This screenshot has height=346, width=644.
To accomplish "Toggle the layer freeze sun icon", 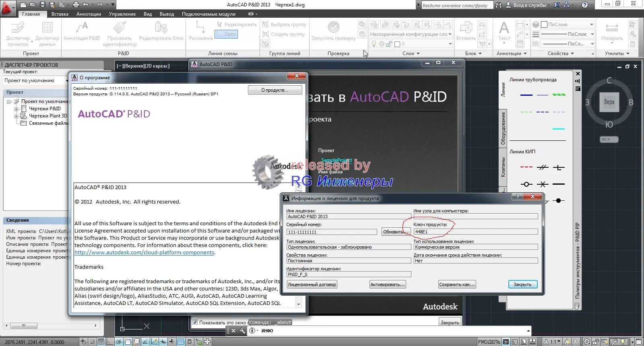I will (382, 44).
